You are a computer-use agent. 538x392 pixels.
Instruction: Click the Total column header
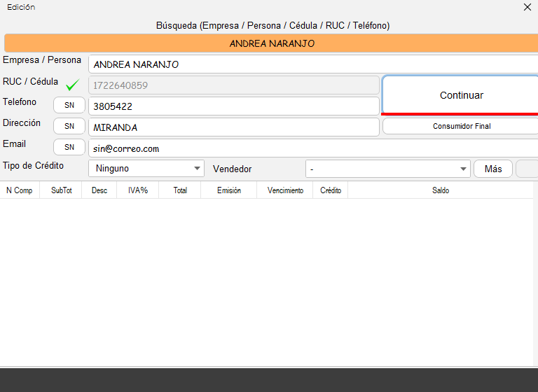(x=180, y=190)
